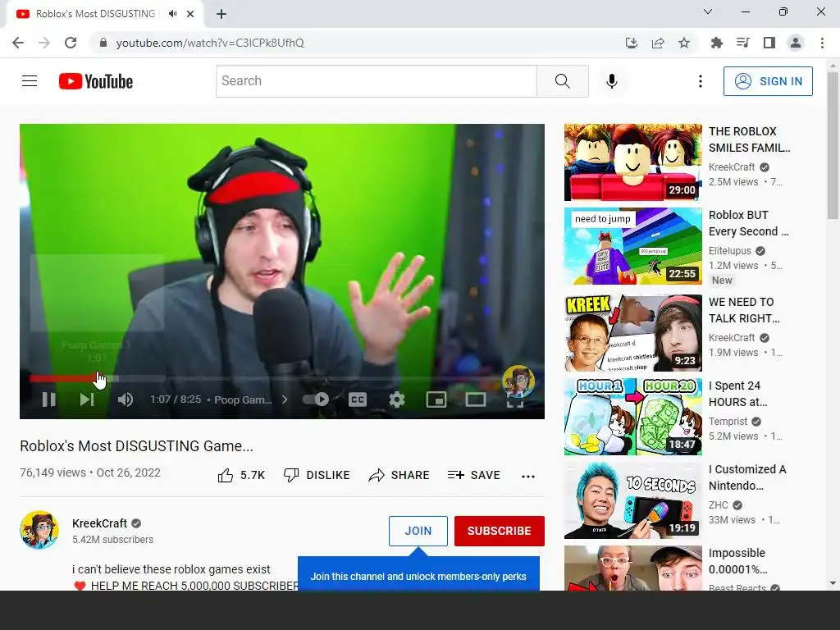Enable miniplayer mode

point(436,399)
